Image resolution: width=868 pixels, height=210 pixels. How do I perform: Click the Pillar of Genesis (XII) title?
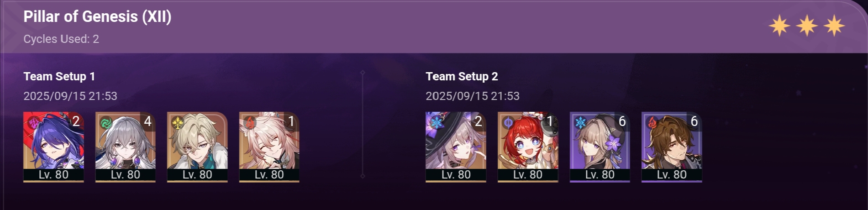[97, 17]
